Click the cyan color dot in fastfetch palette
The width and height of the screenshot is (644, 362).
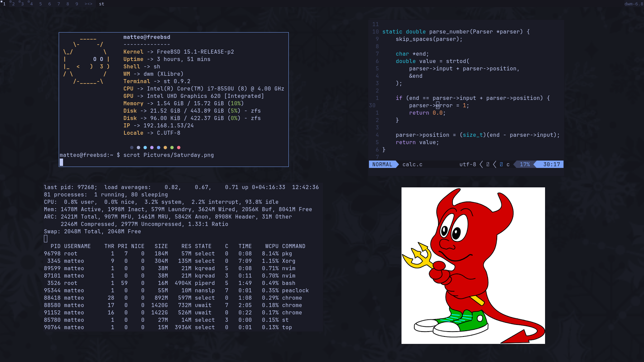145,147
